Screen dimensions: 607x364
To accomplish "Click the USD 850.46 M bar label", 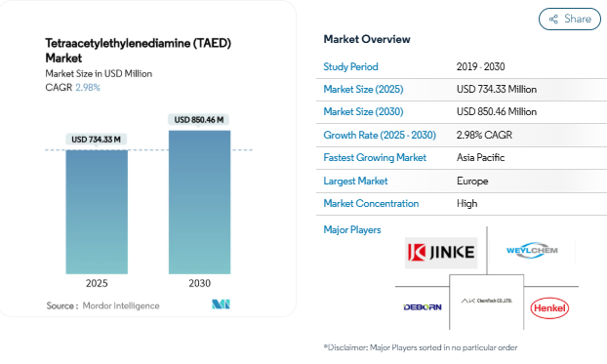I will [x=198, y=120].
